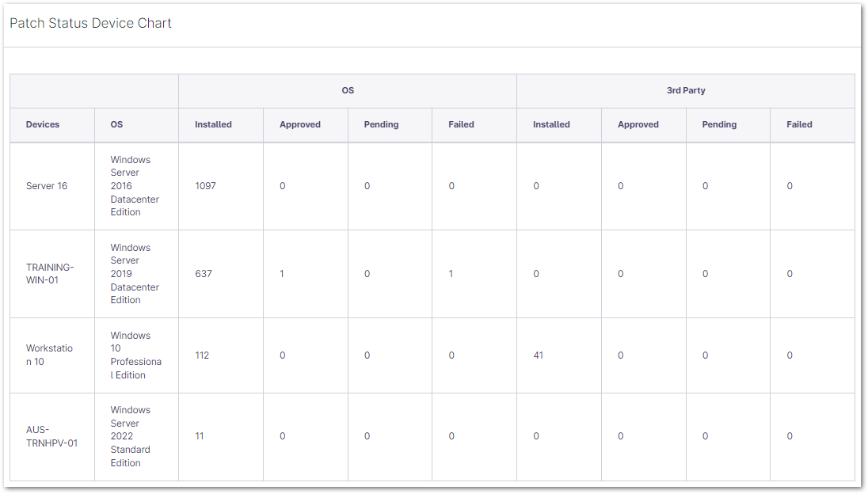Open the 41 third-party installed patches count
This screenshot has width=868, height=494.
point(539,355)
